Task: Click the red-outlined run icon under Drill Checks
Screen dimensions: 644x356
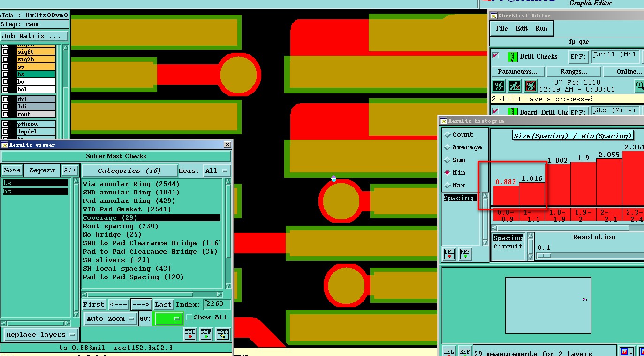Action: point(530,86)
